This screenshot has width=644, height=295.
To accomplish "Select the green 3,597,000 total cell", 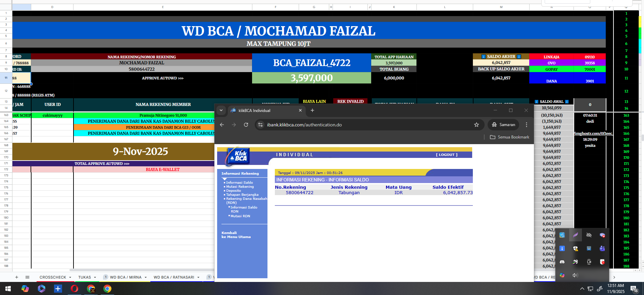I will (311, 78).
